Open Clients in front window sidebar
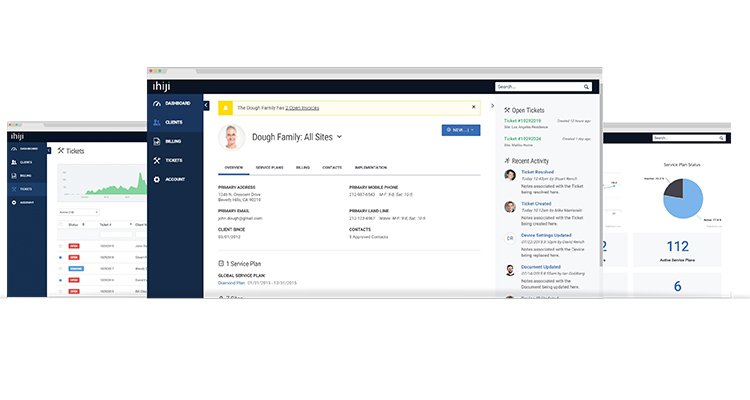Image resolution: width=750 pixels, height=400 pixels. coord(175,122)
